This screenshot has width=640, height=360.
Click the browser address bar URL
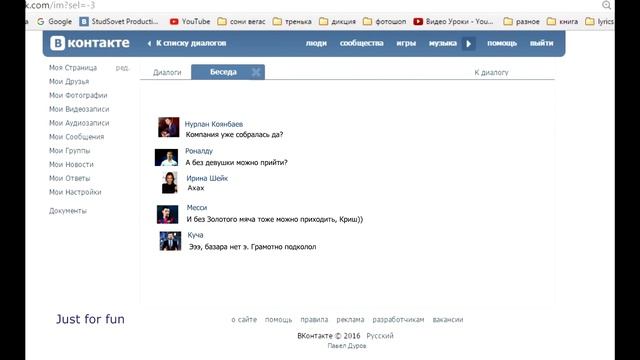[x=60, y=5]
